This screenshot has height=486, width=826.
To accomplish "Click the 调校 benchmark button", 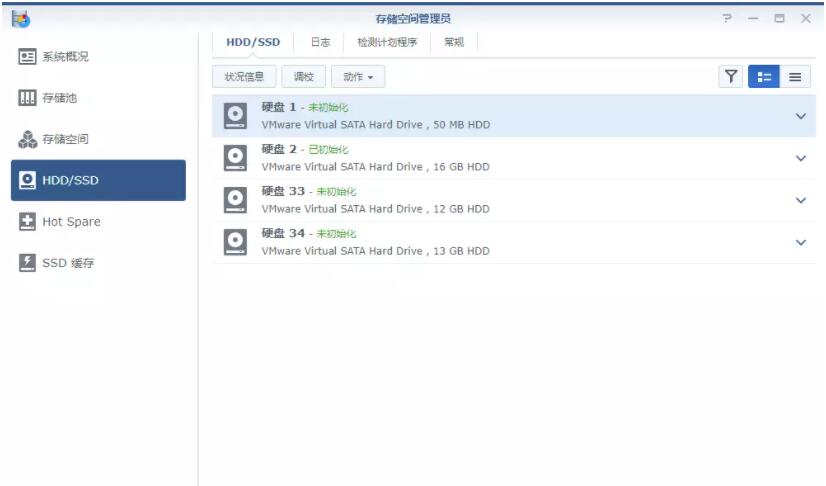I will tap(304, 77).
